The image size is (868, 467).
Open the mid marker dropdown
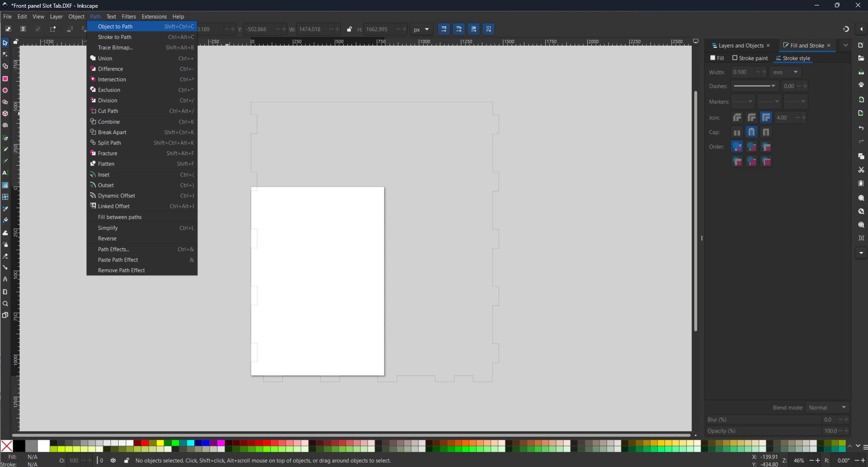click(x=769, y=102)
